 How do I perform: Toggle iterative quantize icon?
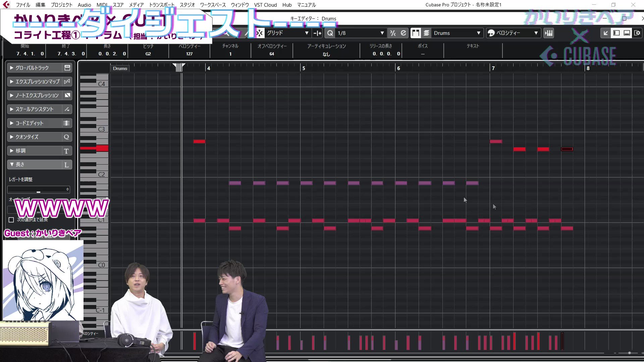point(393,33)
